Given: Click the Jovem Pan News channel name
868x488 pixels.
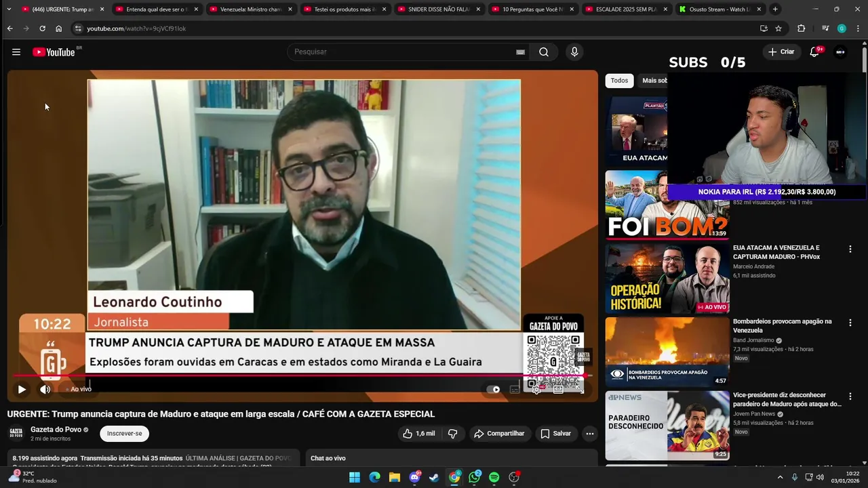Looking at the screenshot, I should [754, 413].
